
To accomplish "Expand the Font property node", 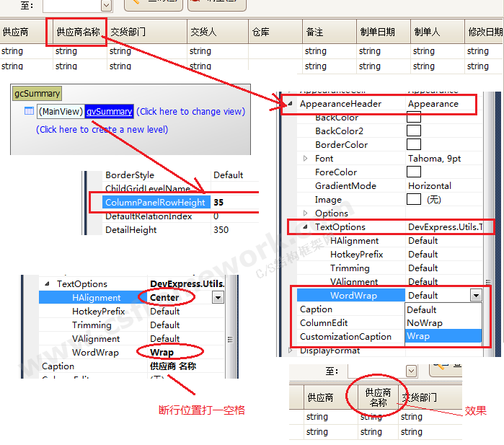I will point(305,158).
